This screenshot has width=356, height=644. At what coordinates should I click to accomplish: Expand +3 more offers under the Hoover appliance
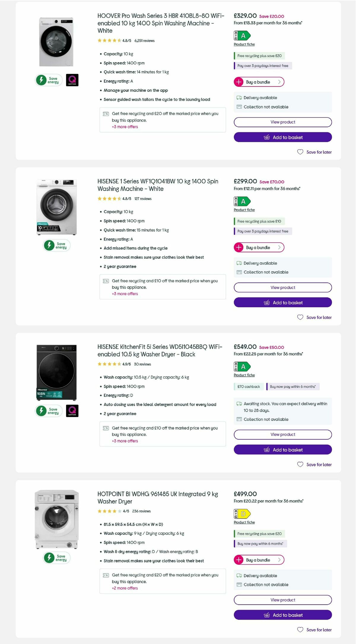pyautogui.click(x=125, y=127)
